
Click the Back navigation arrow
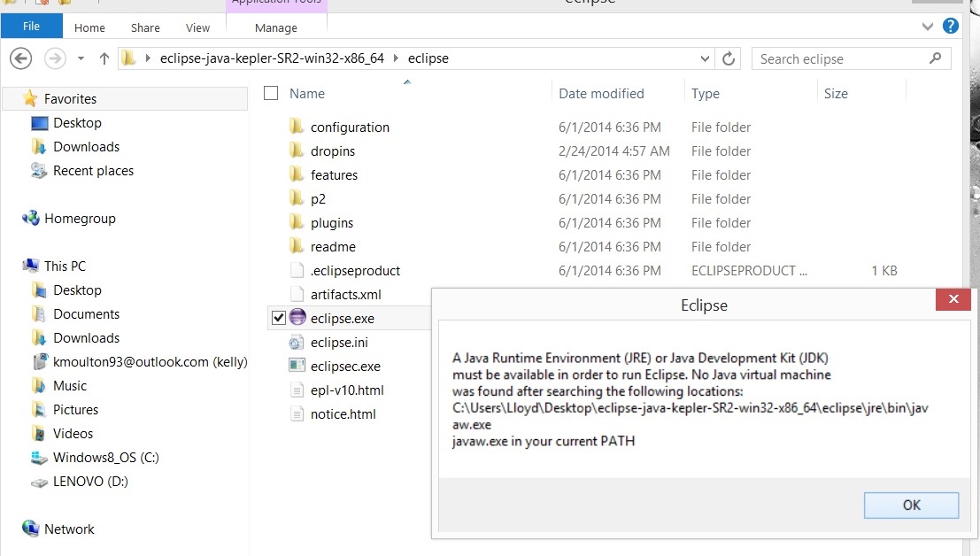[20, 58]
